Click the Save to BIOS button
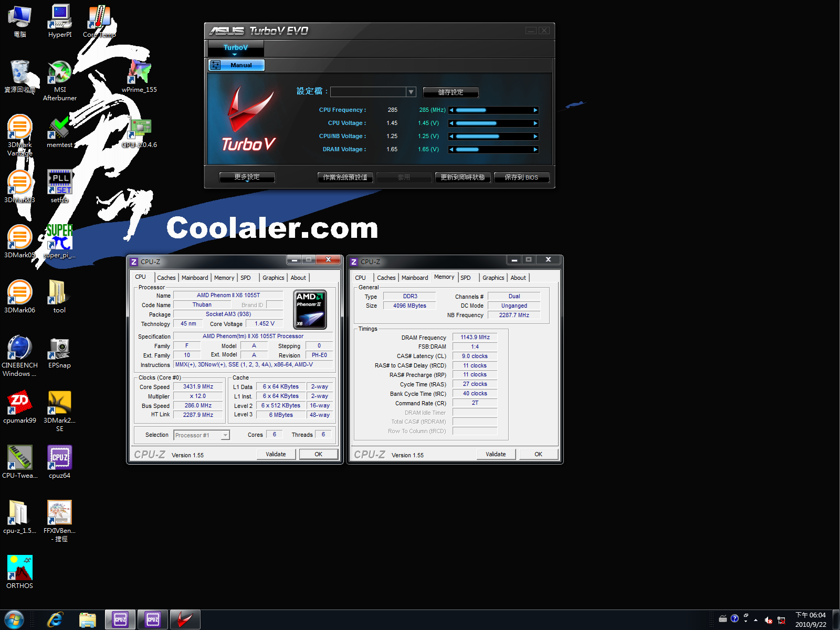 tap(522, 177)
